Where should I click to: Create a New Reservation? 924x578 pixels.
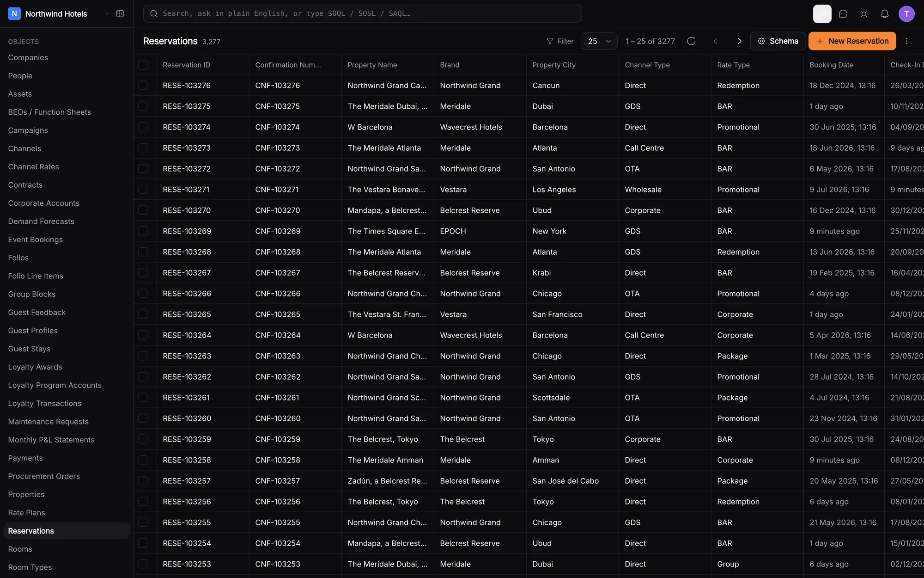click(x=852, y=41)
